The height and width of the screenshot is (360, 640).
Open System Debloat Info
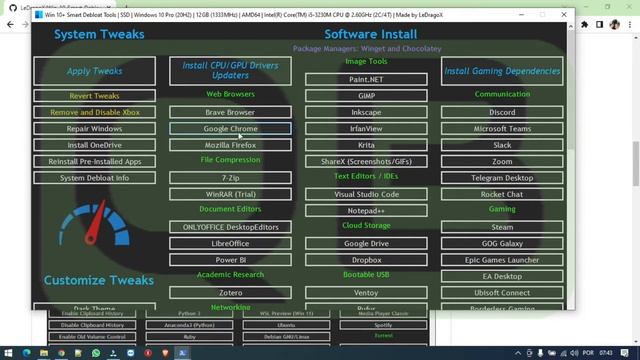tap(95, 178)
